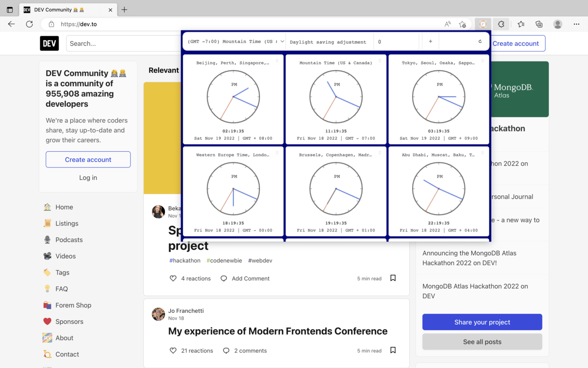
Task: Click the Read aloud icon in address bar
Action: pos(447,24)
